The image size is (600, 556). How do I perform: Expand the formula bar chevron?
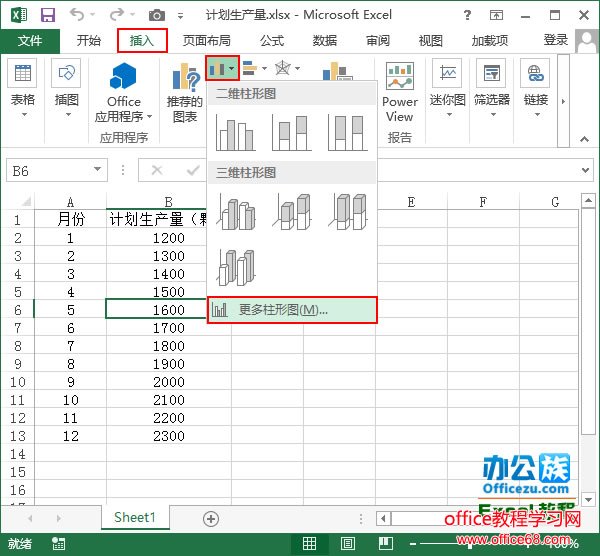pyautogui.click(x=585, y=170)
